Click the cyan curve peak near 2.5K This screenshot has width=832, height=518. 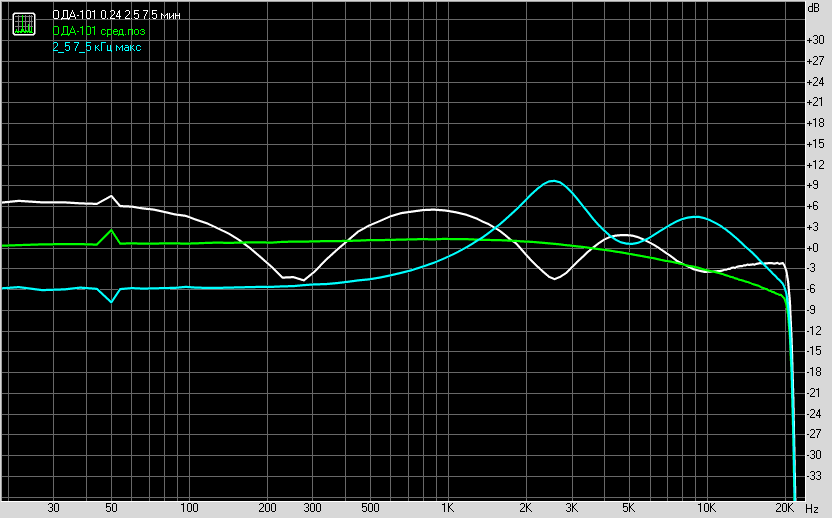[553, 181]
